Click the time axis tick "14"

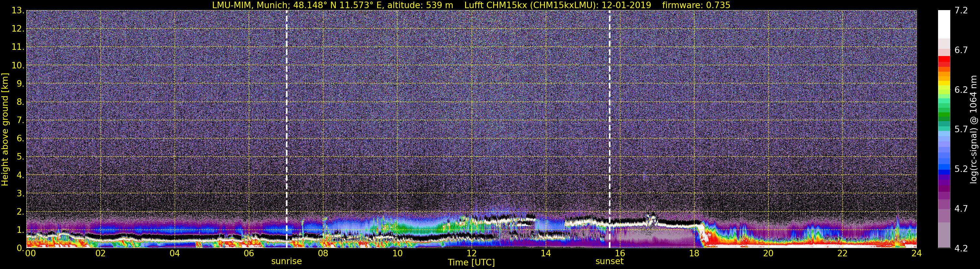pyautogui.click(x=545, y=254)
